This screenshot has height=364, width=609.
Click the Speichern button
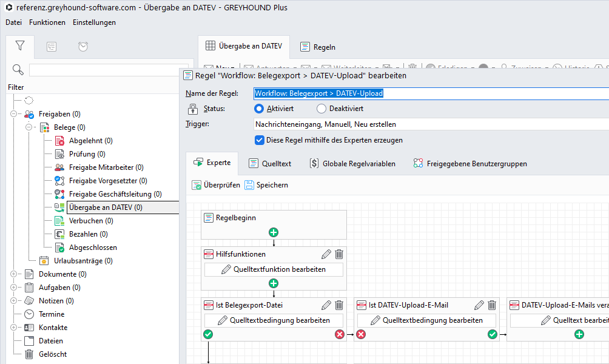point(266,185)
